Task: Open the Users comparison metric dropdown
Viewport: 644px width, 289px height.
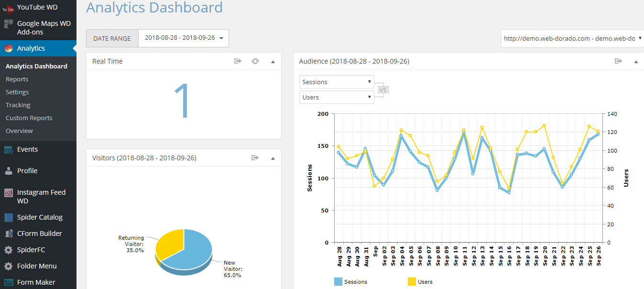Action: (x=337, y=97)
